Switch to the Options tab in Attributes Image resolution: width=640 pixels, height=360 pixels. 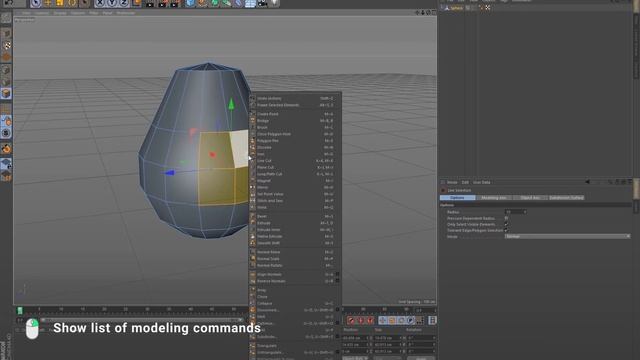pos(457,198)
